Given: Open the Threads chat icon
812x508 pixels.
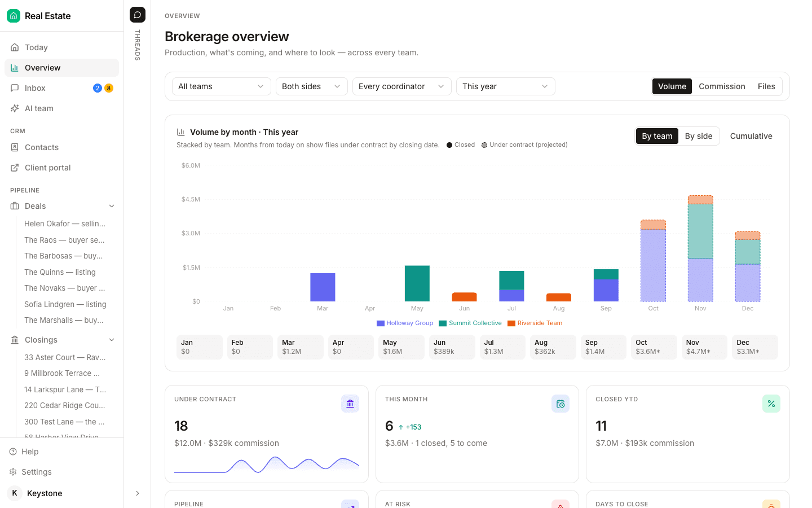Looking at the screenshot, I should point(138,15).
